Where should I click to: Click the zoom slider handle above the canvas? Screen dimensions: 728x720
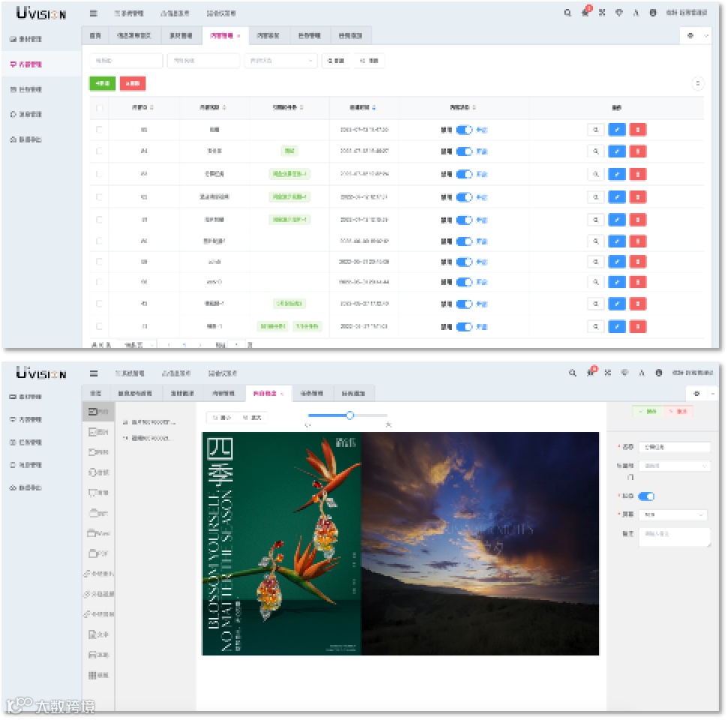(350, 415)
